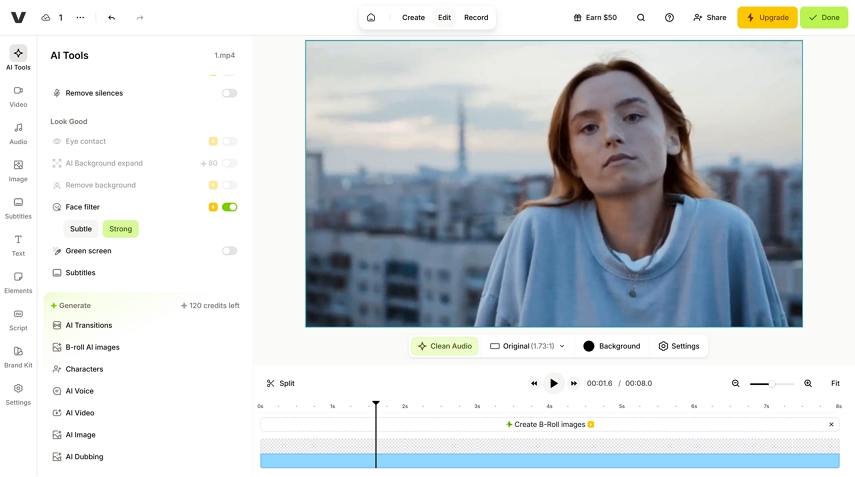Screen dimensions: 855x477
Task: Skip forward with the fast-forward button
Action: click(574, 383)
